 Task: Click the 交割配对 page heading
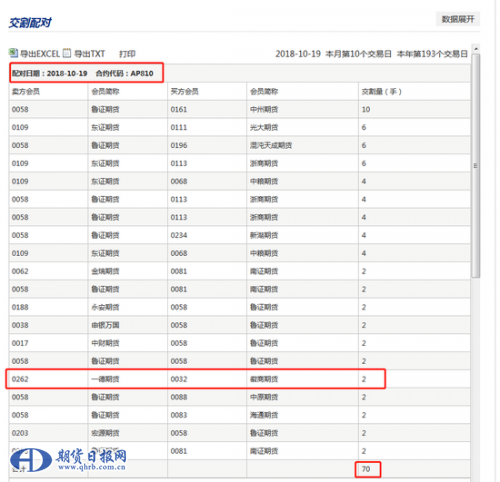(x=30, y=23)
